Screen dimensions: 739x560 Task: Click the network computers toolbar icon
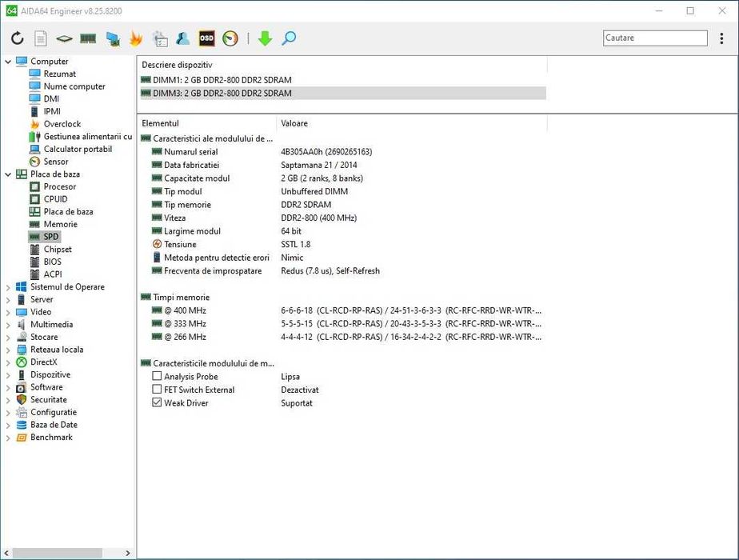click(113, 38)
